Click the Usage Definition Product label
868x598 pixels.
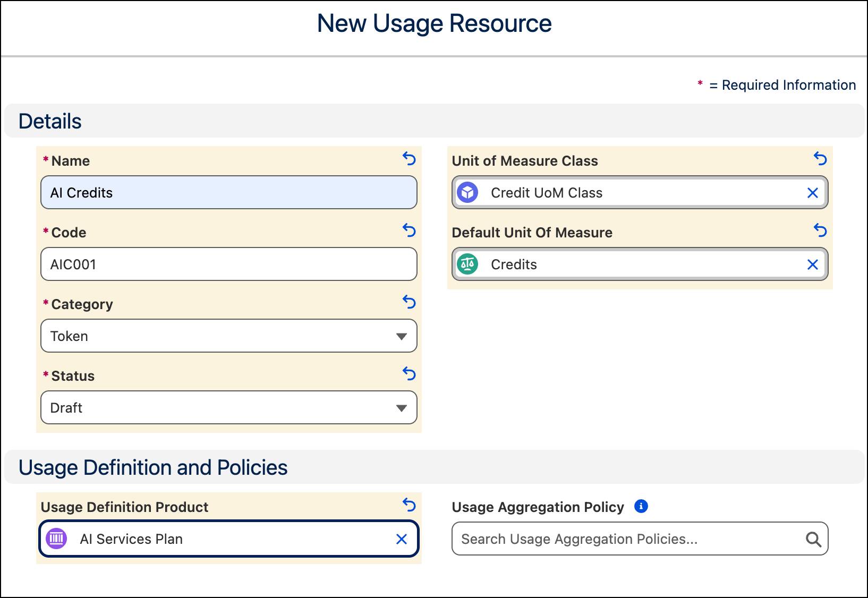click(124, 507)
